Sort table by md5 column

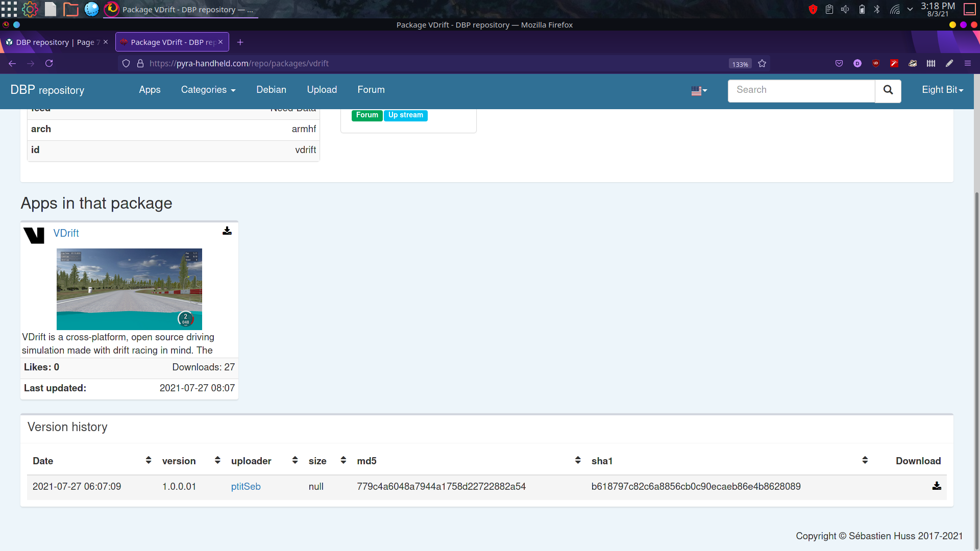[577, 461]
